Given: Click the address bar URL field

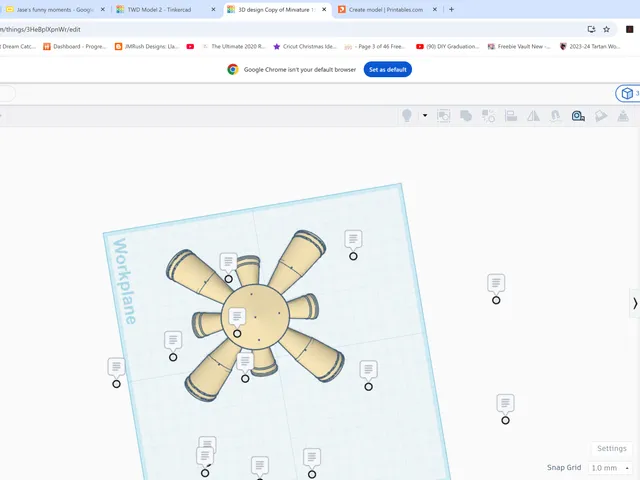Looking at the screenshot, I should (x=286, y=29).
